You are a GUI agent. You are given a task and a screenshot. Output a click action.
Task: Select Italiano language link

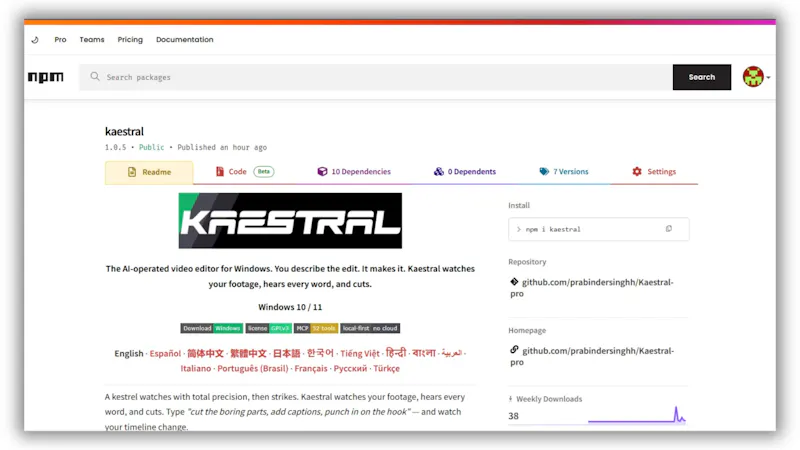[x=195, y=368]
